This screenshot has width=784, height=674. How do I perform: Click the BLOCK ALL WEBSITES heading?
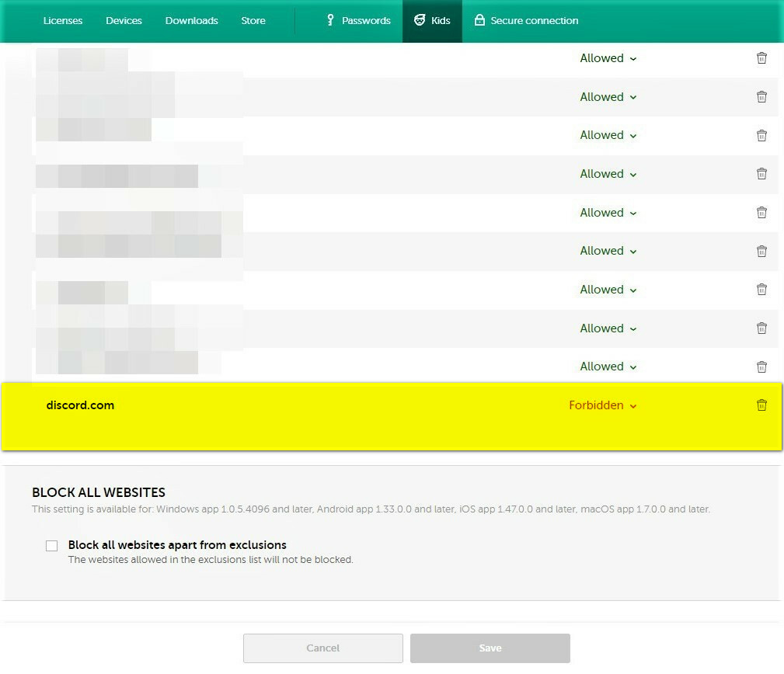(99, 492)
